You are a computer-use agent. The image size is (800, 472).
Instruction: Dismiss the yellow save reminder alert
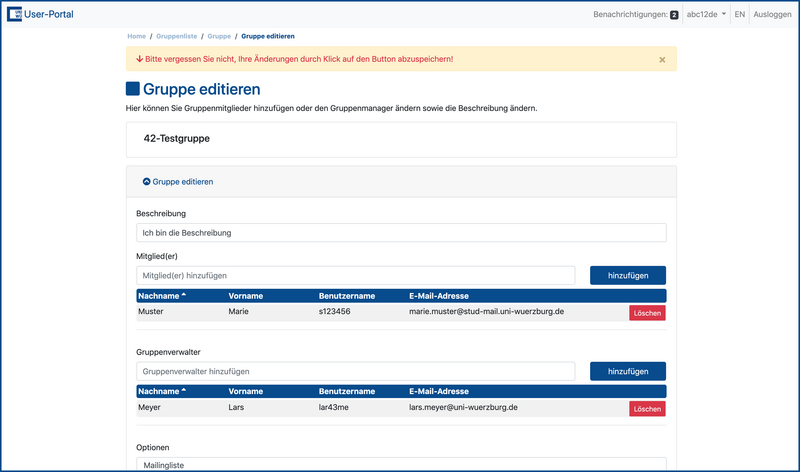662,60
